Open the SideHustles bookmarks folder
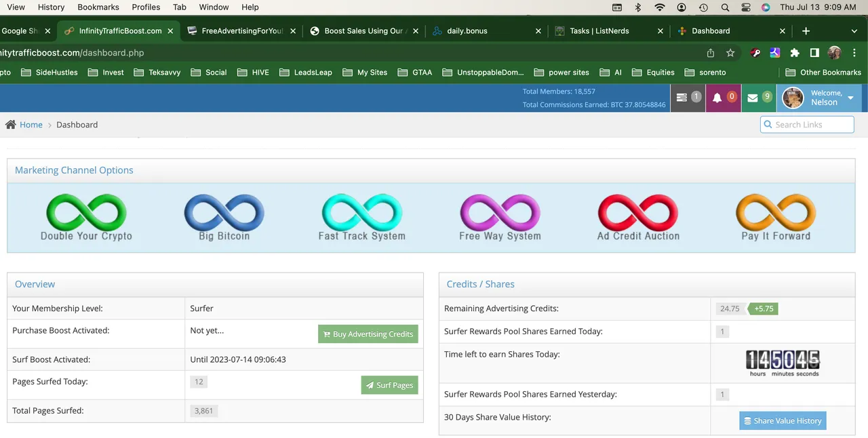 [x=50, y=73]
